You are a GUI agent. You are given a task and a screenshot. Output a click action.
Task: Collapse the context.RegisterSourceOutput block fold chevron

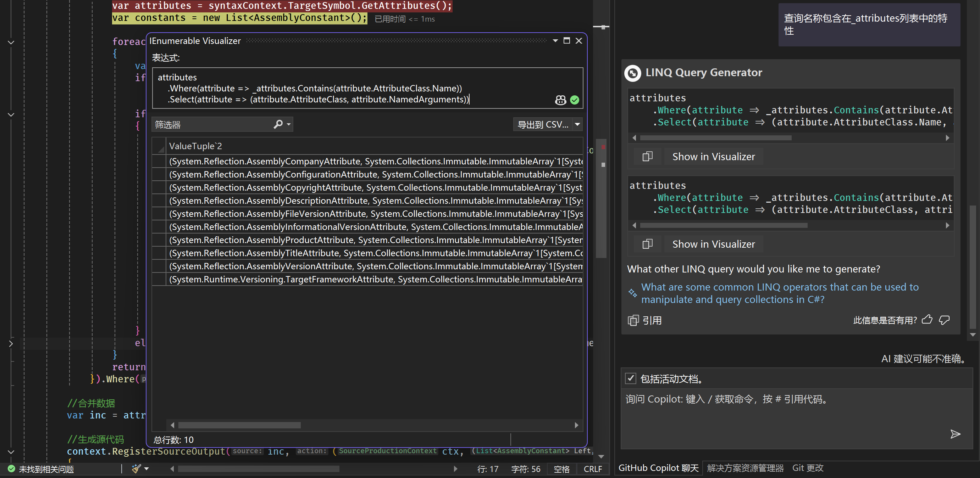coord(11,452)
